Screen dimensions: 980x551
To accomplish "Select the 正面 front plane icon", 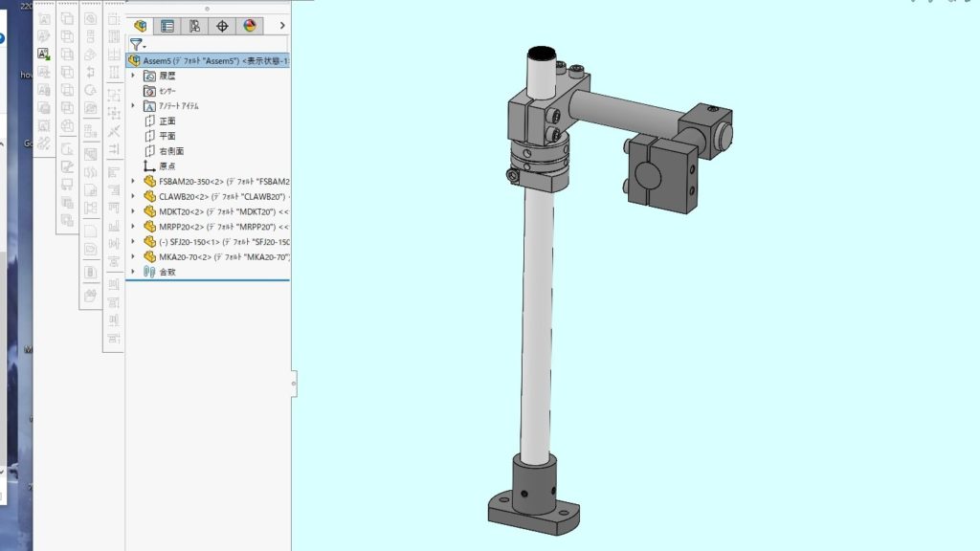I will pos(149,121).
